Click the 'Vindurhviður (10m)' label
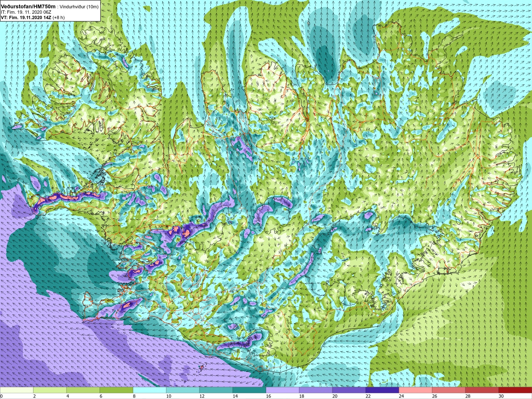532x399 pixels. (79, 6)
